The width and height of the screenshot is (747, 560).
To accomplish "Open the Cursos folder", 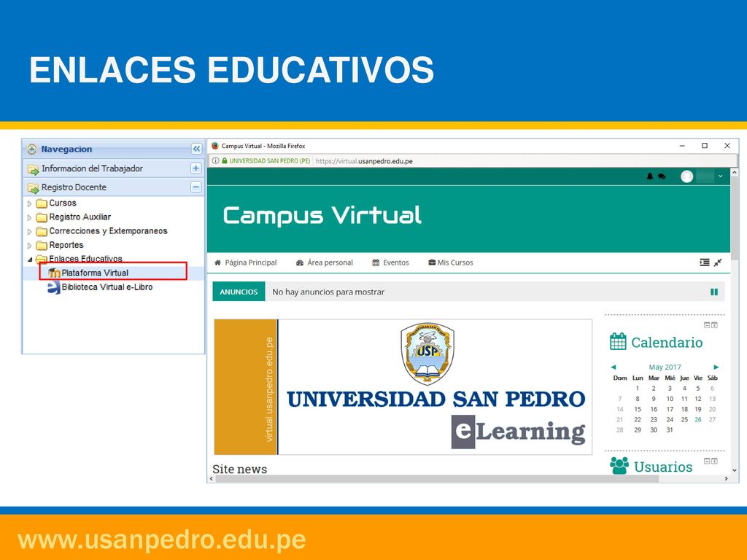I will coord(63,203).
